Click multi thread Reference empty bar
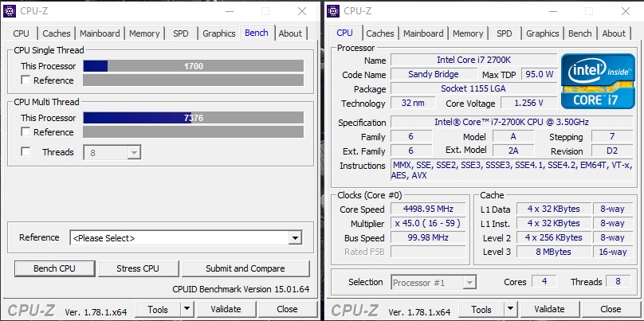 point(194,131)
